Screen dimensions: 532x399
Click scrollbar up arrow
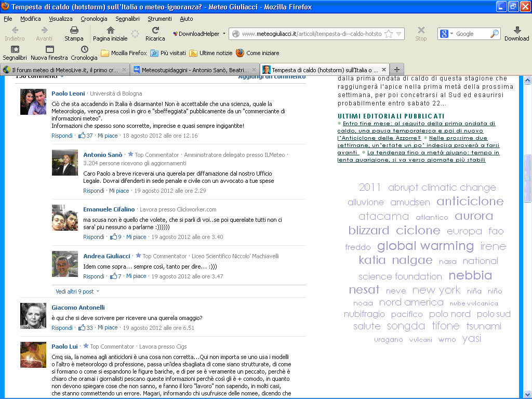[527, 80]
